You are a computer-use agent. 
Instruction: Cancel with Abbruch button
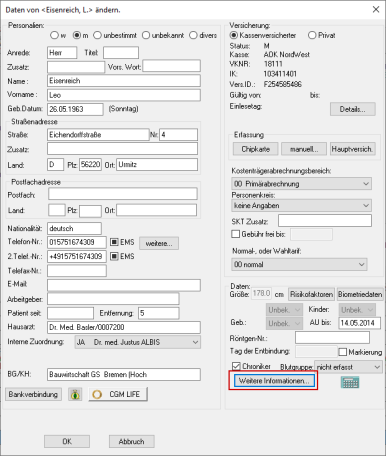pyautogui.click(x=132, y=441)
